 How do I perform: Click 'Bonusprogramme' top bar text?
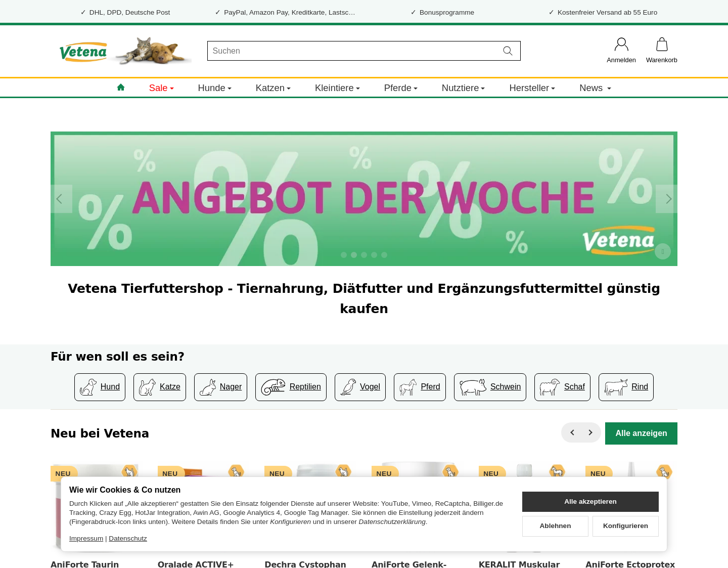[447, 12]
